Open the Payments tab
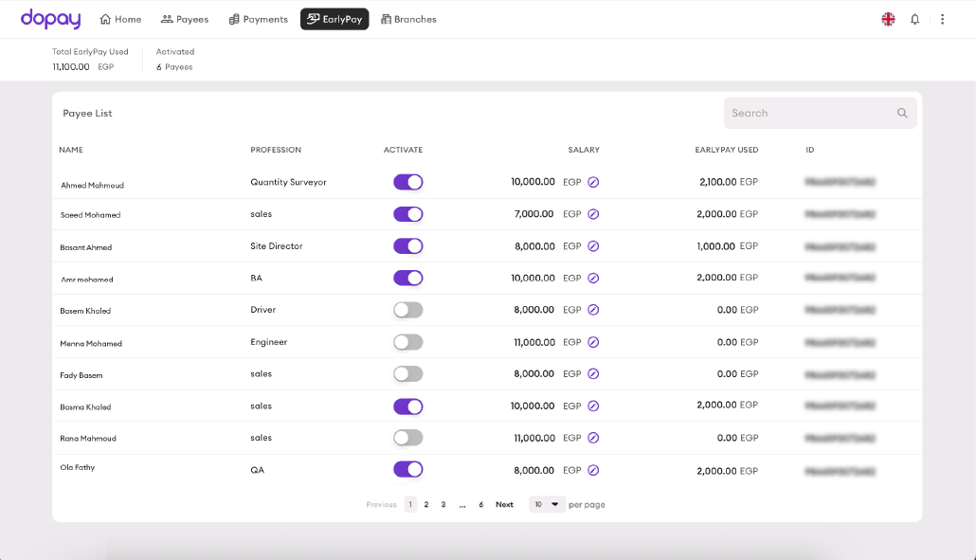The height and width of the screenshot is (560, 976). click(x=258, y=19)
